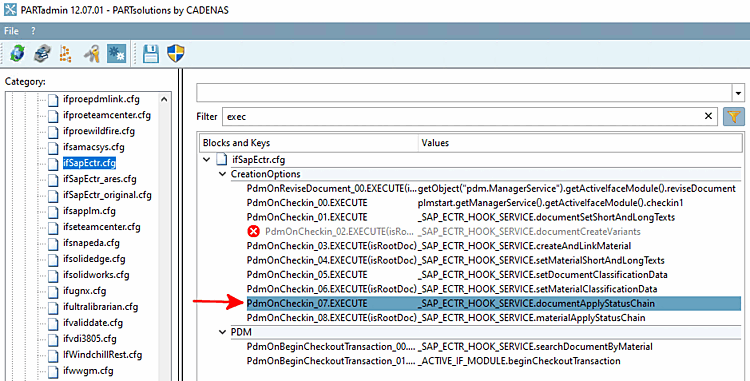
Task: Click the yellow filter funnel button
Action: pos(734,116)
